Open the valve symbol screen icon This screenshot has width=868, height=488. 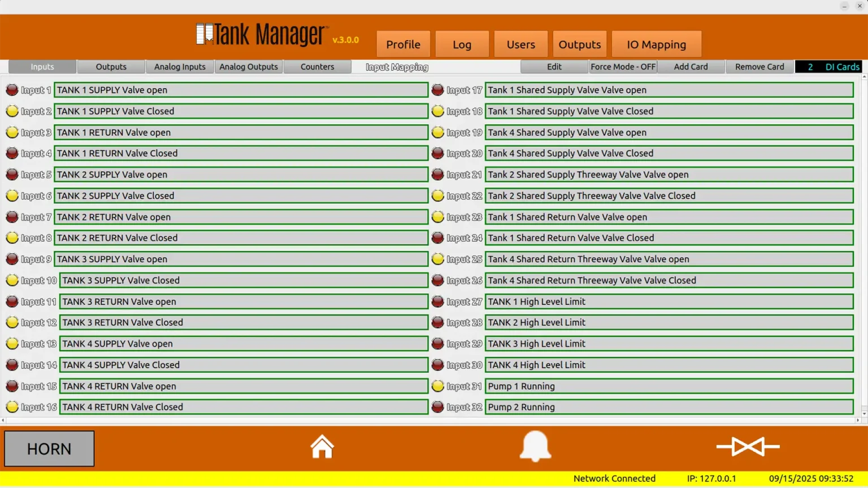coord(748,446)
